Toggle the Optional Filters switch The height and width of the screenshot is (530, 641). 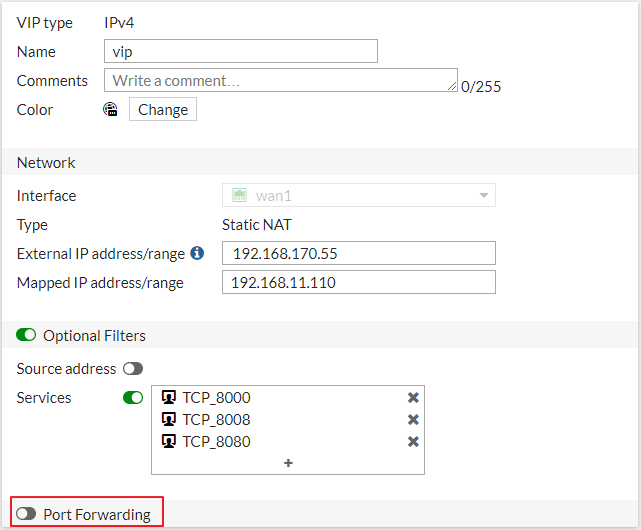(x=26, y=335)
